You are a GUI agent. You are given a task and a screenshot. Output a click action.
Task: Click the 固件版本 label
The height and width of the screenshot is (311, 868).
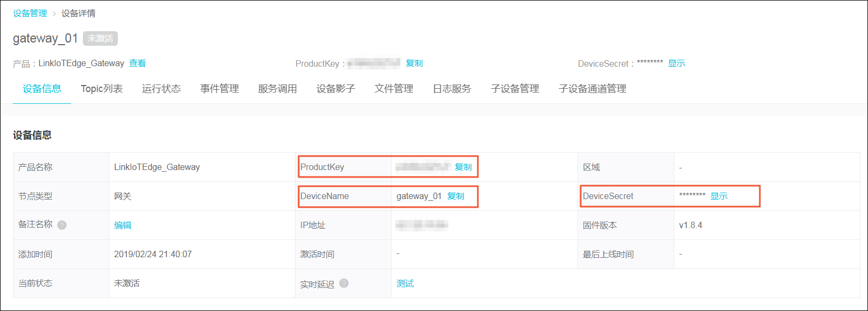click(600, 225)
